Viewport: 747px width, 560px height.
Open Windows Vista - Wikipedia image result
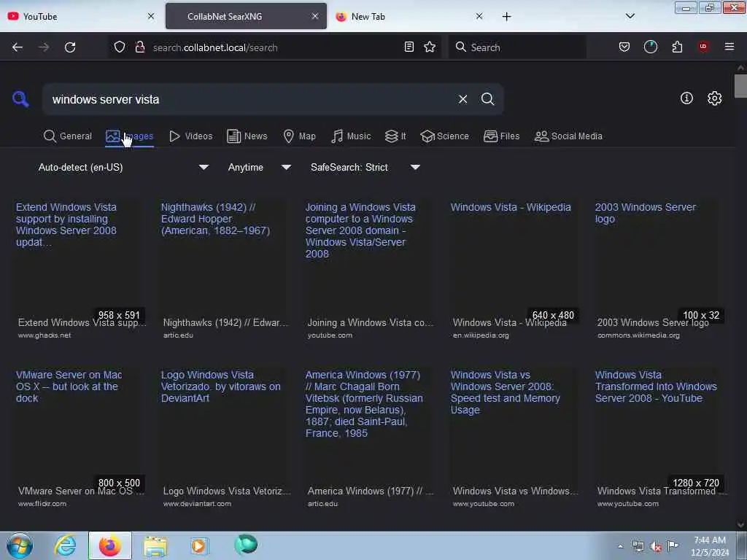514,269
